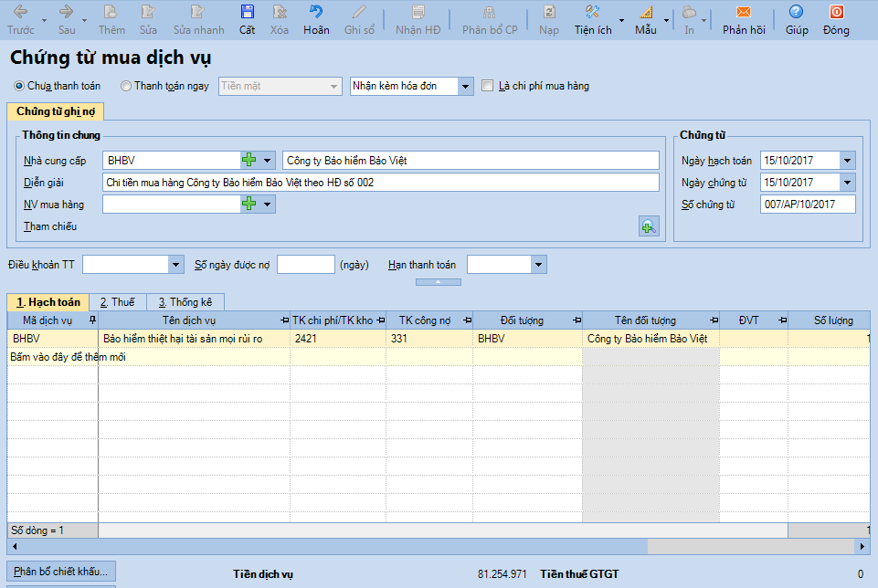
Task: Pin the Tên đối tượng column
Action: [714, 320]
